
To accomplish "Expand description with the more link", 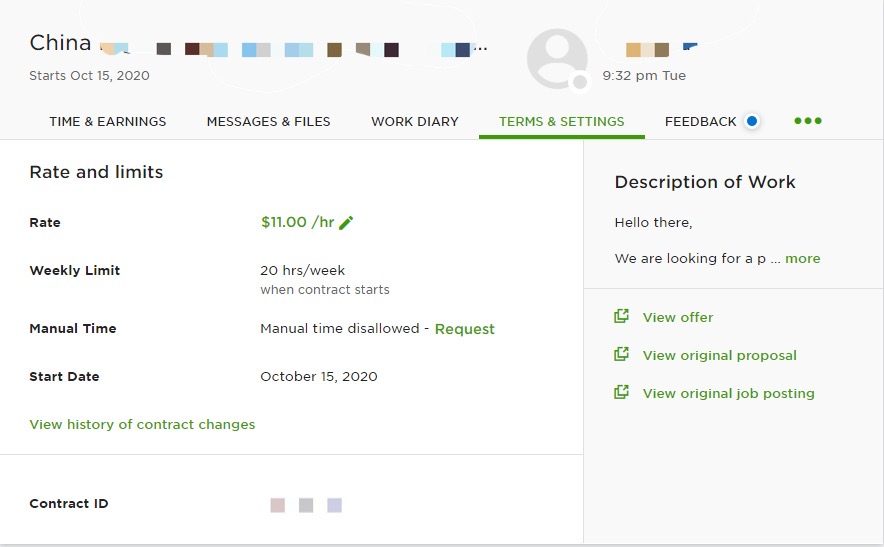I will coord(803,258).
